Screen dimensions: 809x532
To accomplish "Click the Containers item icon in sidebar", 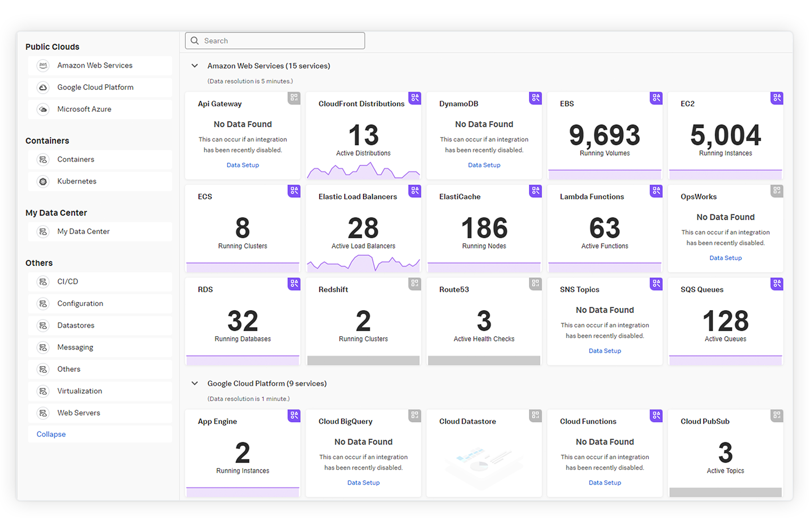I will pyautogui.click(x=43, y=160).
